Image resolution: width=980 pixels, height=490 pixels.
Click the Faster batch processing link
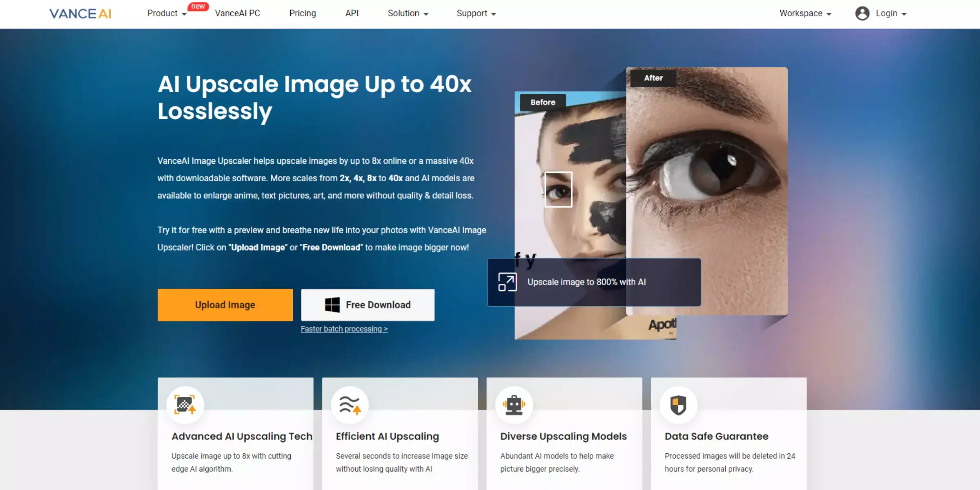(344, 328)
